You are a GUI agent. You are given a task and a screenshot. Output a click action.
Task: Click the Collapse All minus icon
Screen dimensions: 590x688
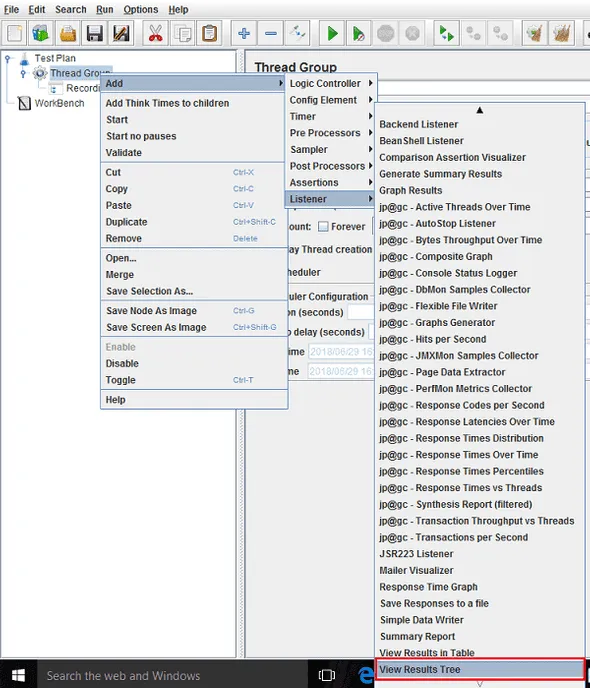[x=271, y=33]
